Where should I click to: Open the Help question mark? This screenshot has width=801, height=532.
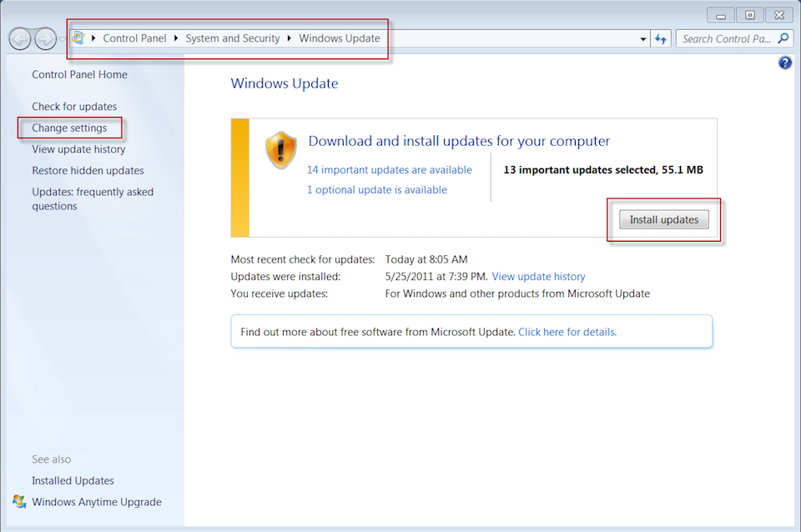(x=784, y=63)
